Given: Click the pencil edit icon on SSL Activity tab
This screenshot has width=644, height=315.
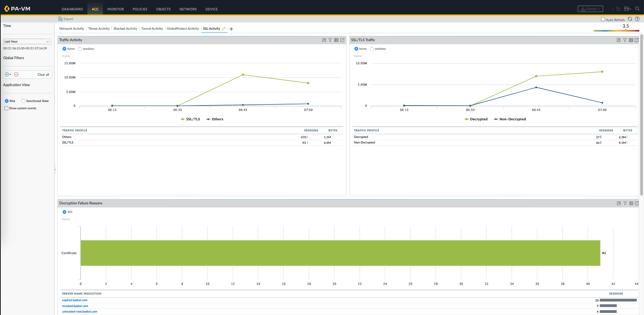Looking at the screenshot, I should click(x=224, y=29).
